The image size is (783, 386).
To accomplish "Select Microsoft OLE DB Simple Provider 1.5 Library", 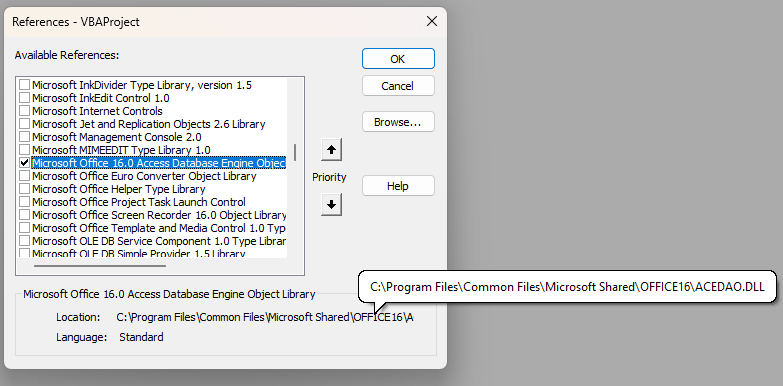I will [139, 253].
